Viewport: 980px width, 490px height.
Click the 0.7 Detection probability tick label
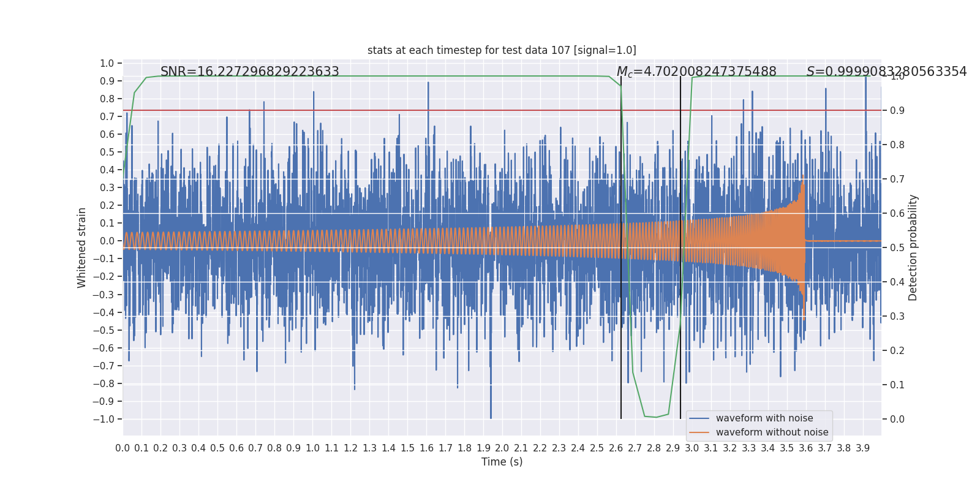pyautogui.click(x=897, y=179)
